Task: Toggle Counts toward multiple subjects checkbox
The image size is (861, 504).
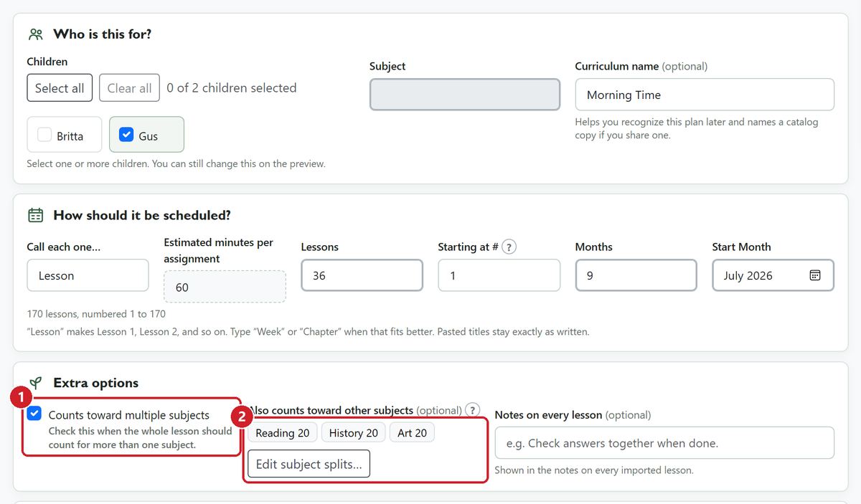Action: [34, 414]
